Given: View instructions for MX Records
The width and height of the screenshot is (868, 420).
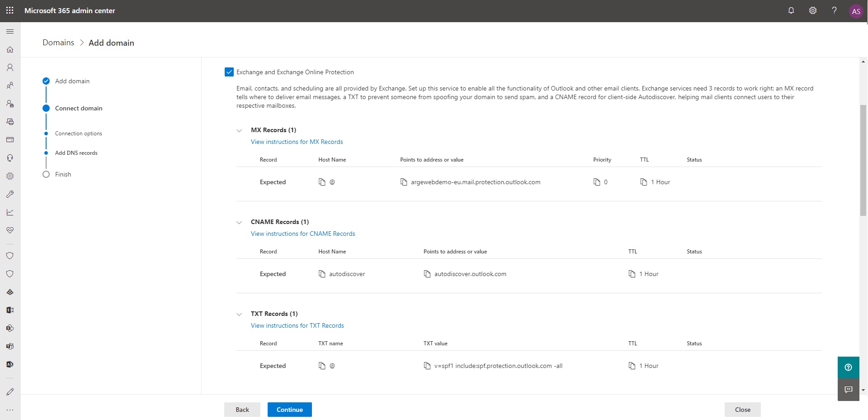Looking at the screenshot, I should tap(297, 142).
